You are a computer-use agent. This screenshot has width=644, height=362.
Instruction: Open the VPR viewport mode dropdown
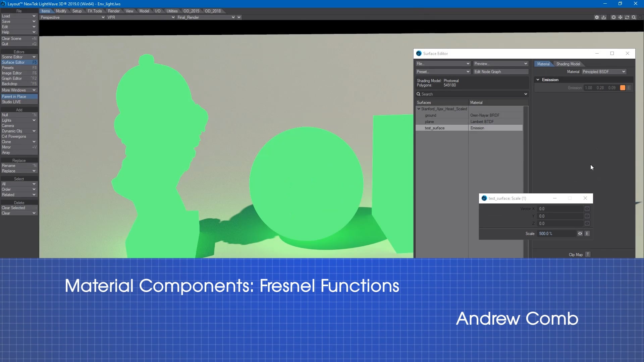click(141, 17)
